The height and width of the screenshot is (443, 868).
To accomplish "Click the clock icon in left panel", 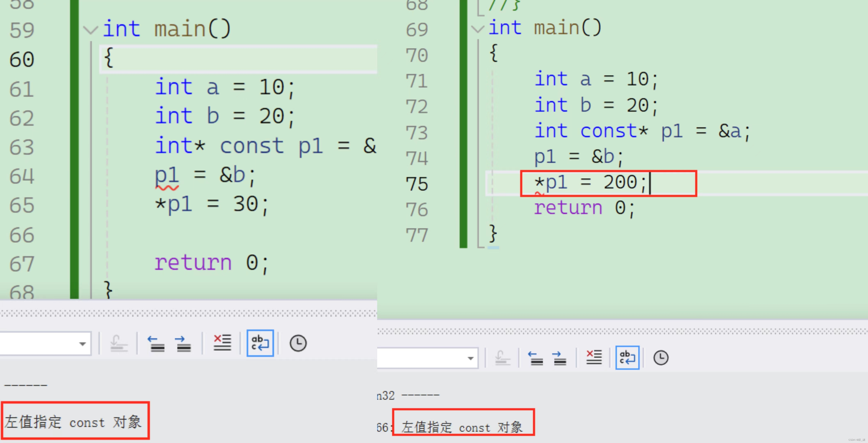I will tap(298, 343).
